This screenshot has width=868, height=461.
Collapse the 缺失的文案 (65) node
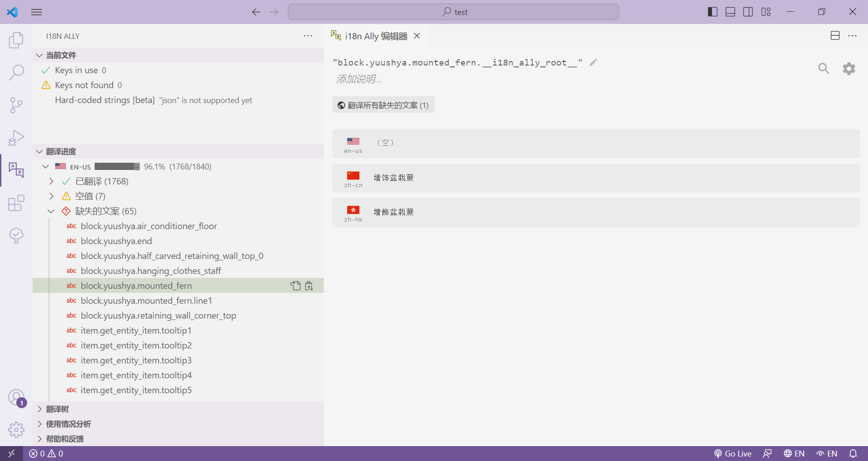point(52,211)
